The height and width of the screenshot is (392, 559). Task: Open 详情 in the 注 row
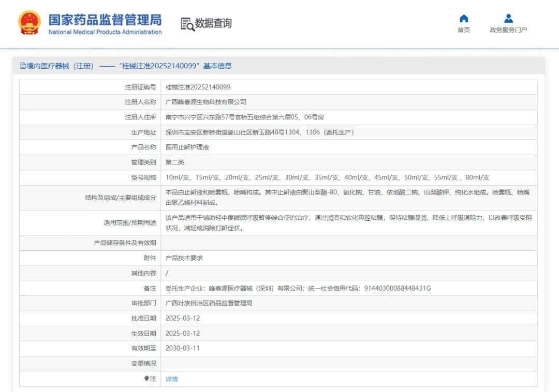171,379
